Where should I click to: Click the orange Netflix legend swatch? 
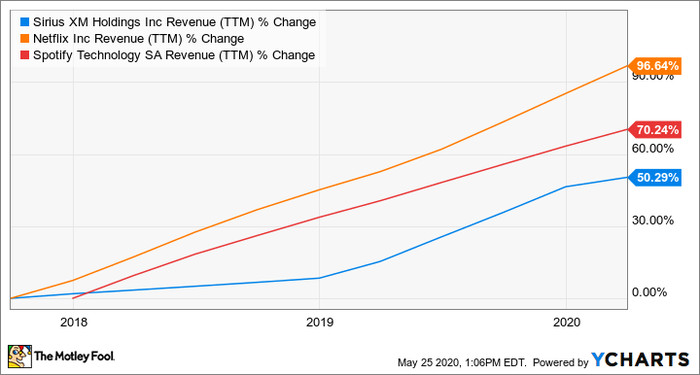coord(24,39)
